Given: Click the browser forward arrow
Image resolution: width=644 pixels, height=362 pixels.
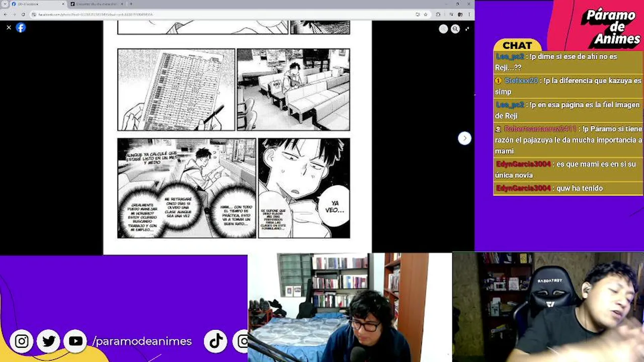Looking at the screenshot, I should (14, 15).
